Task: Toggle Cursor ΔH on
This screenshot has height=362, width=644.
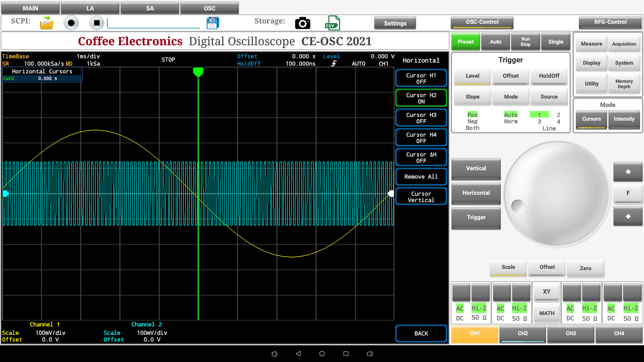Action: [x=421, y=158]
